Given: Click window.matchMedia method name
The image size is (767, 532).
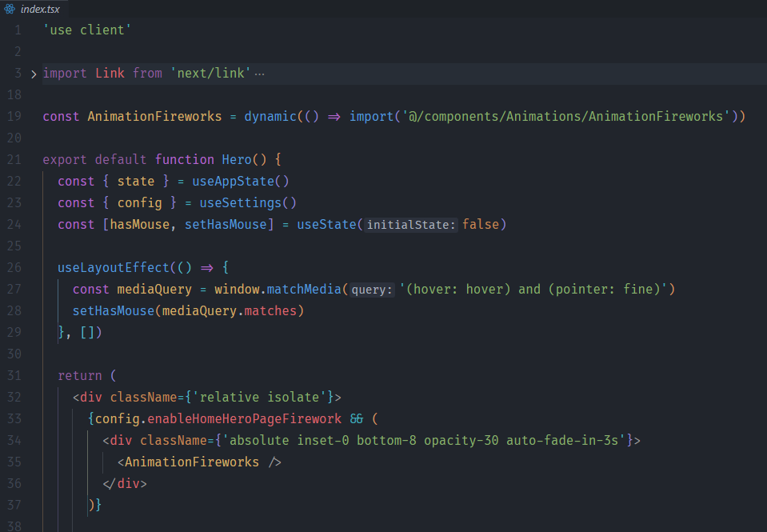Looking at the screenshot, I should pos(304,290).
